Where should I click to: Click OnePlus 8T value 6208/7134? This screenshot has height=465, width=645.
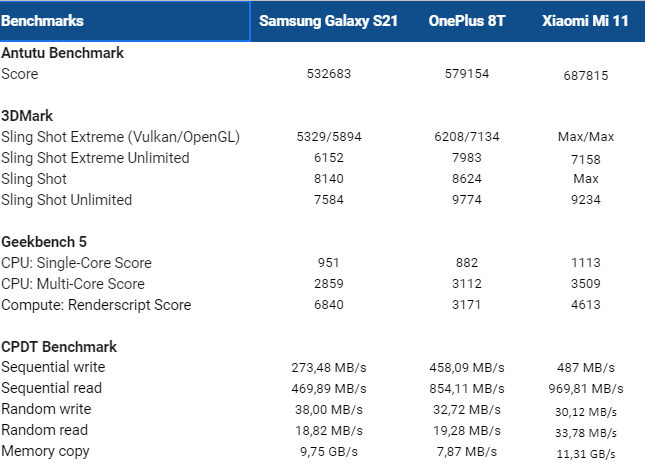pyautogui.click(x=467, y=137)
